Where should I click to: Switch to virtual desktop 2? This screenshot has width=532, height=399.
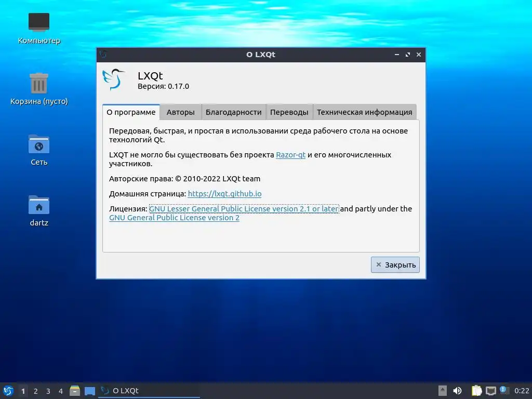click(36, 391)
